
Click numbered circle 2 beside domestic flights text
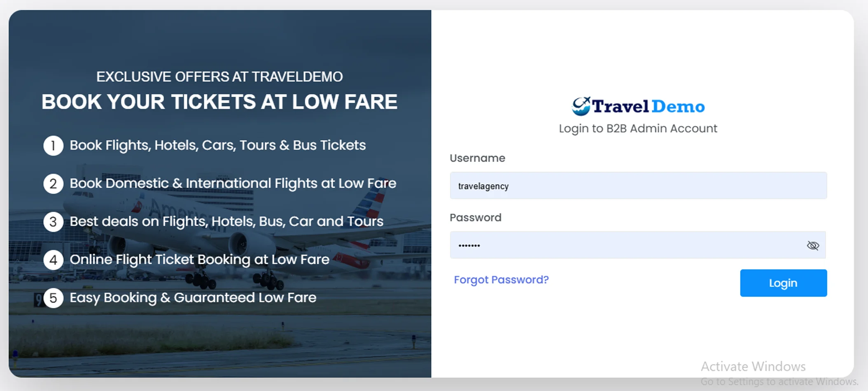(53, 184)
